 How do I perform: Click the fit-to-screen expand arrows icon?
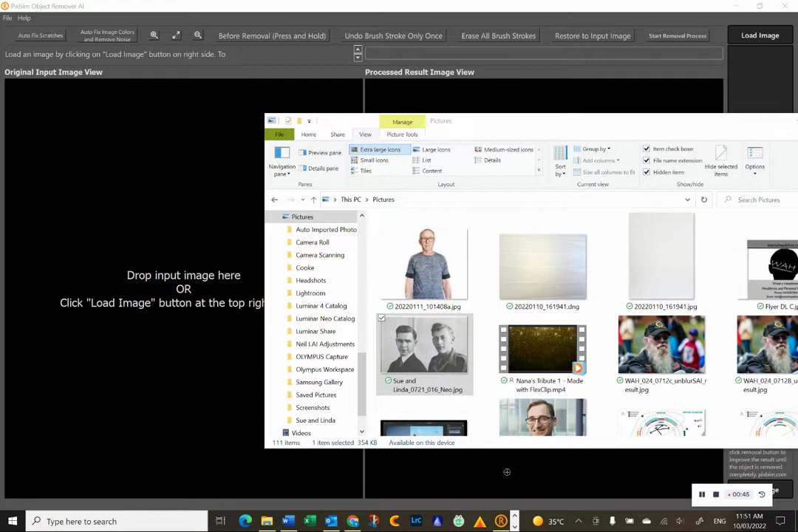point(176,35)
